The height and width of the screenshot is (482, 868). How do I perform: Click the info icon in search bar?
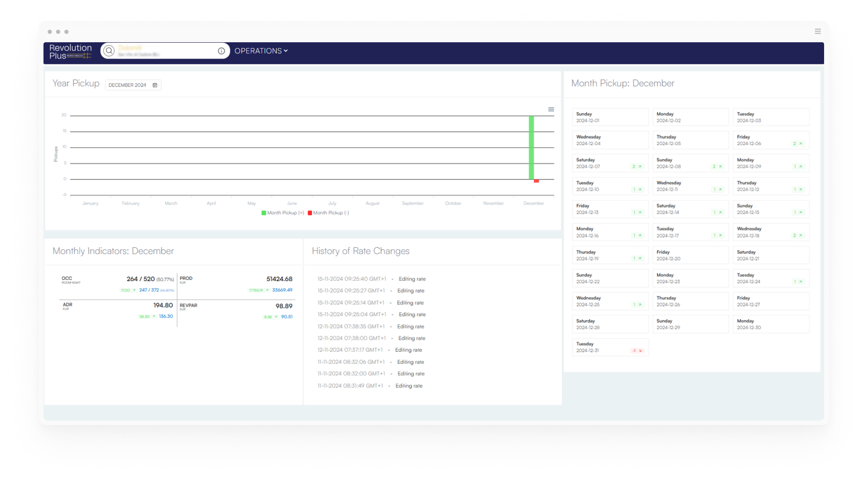(x=221, y=51)
